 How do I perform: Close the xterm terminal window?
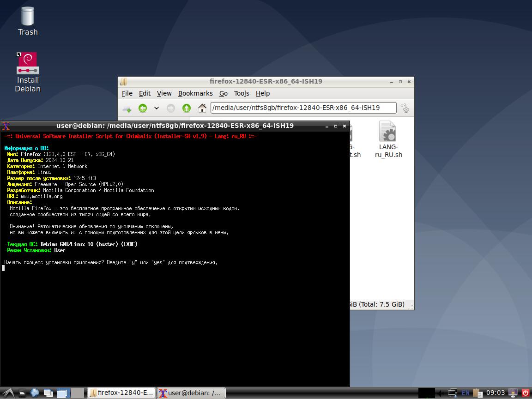[x=345, y=126]
